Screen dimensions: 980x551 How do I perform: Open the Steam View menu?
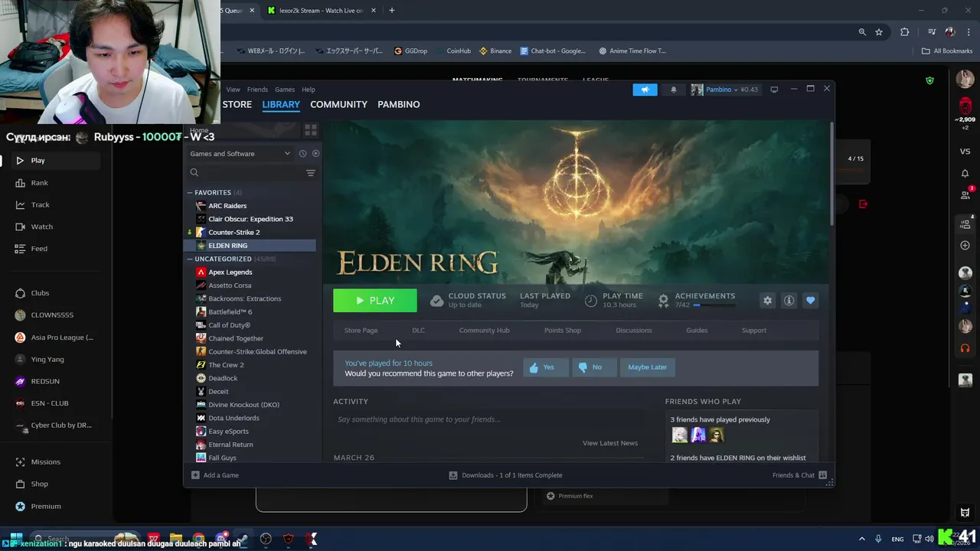233,90
